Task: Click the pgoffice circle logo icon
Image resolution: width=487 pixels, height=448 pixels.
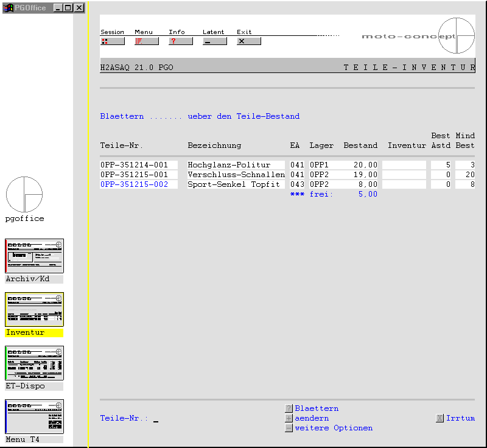Action: coord(24,195)
